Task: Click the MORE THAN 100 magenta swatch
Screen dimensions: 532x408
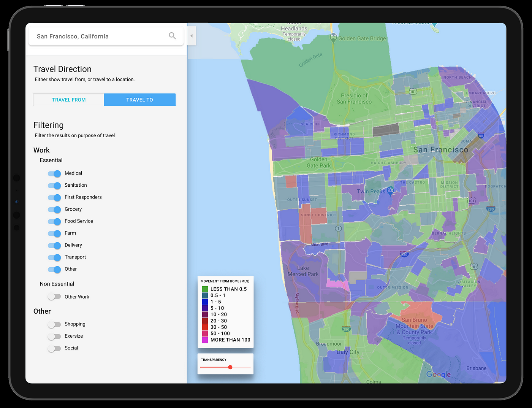Action: [x=205, y=340]
